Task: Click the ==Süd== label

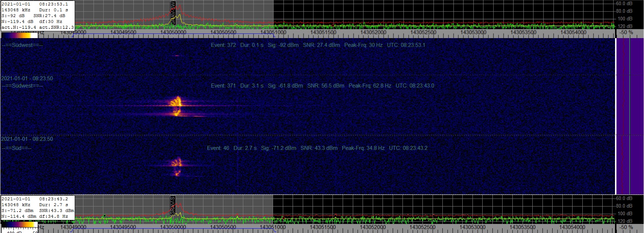Action: point(17,148)
